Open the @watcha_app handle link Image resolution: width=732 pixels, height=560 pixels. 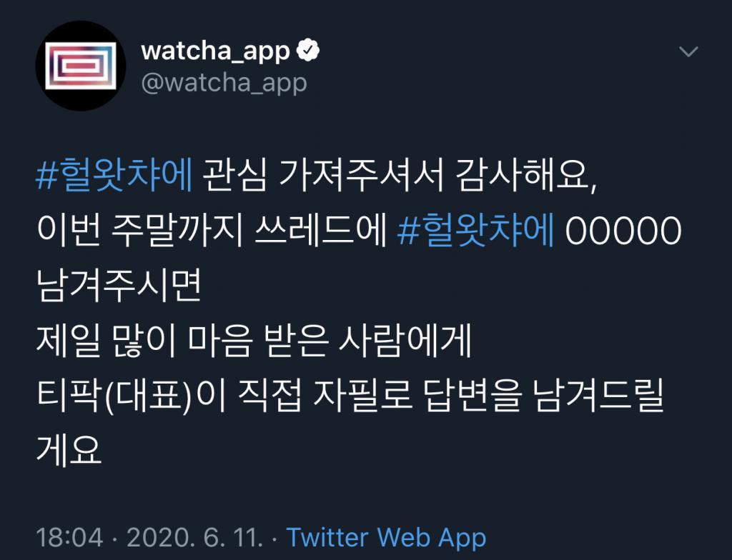coord(224,83)
